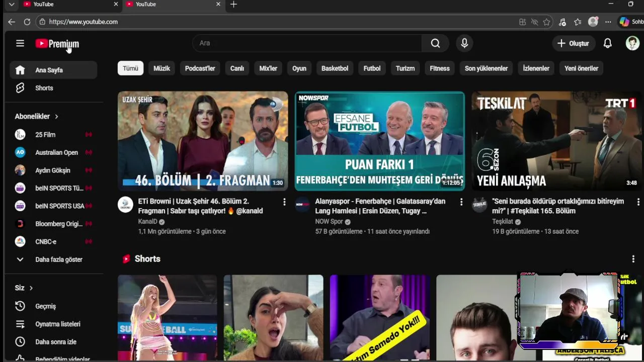The width and height of the screenshot is (644, 362).
Task: Select the Fitness filter chip
Action: 440,68
